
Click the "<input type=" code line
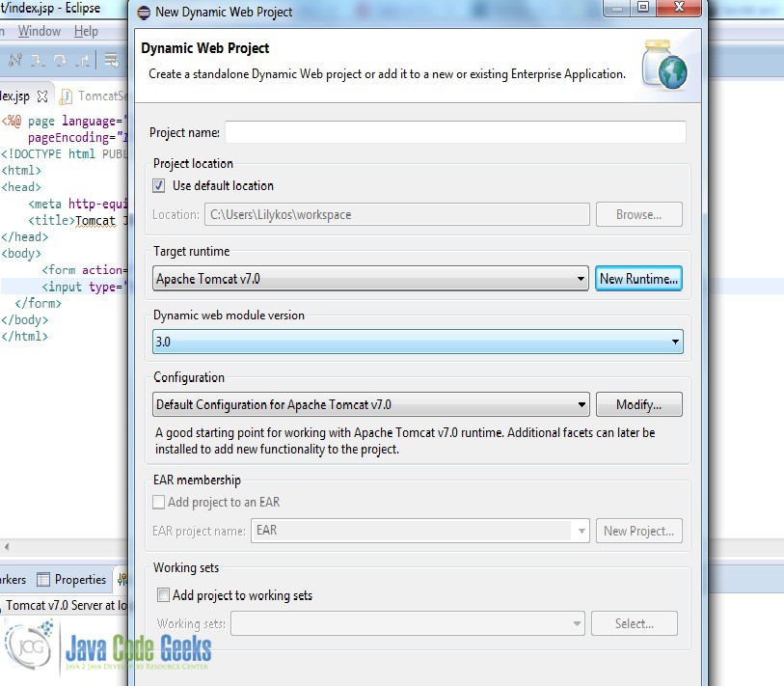[x=85, y=287]
